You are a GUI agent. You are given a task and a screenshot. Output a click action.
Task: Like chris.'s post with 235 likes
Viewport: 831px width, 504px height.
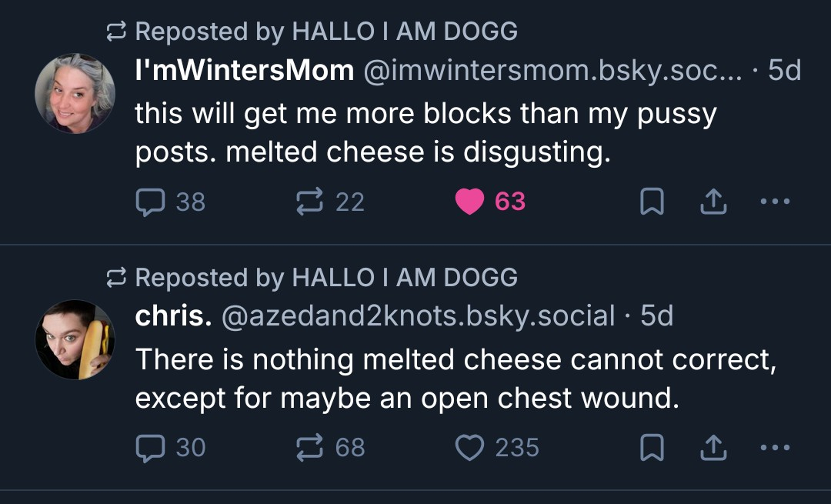point(469,447)
